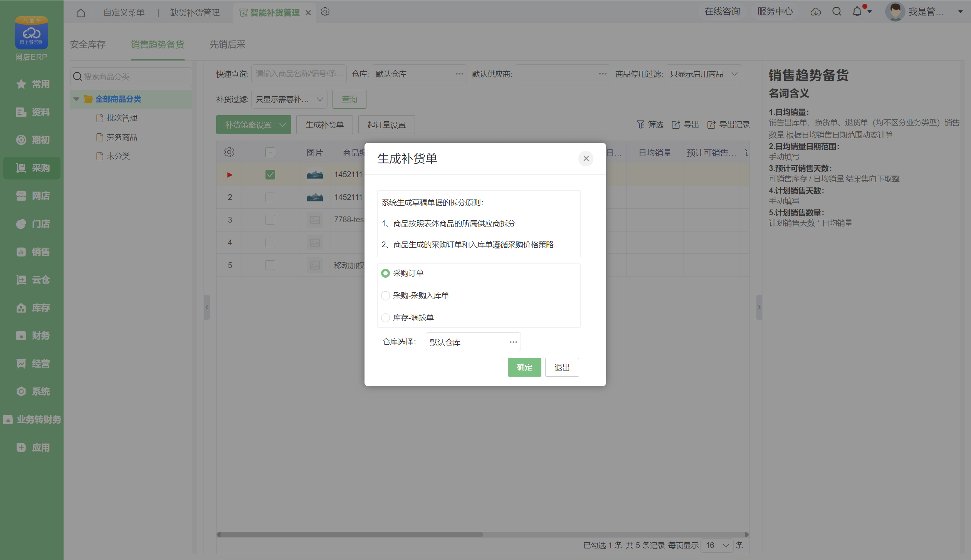971x560 pixels.
Task: Tick the checkbox for row 2
Action: click(270, 197)
